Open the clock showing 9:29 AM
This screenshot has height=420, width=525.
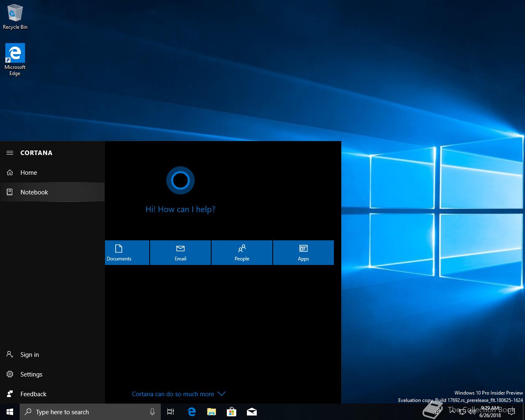tap(490, 412)
